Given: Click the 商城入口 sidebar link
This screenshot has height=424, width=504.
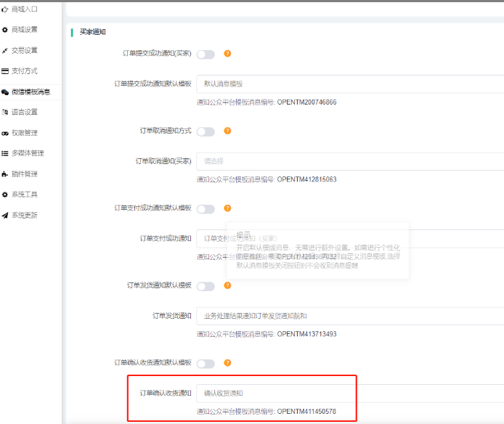Looking at the screenshot, I should pyautogui.click(x=25, y=9).
